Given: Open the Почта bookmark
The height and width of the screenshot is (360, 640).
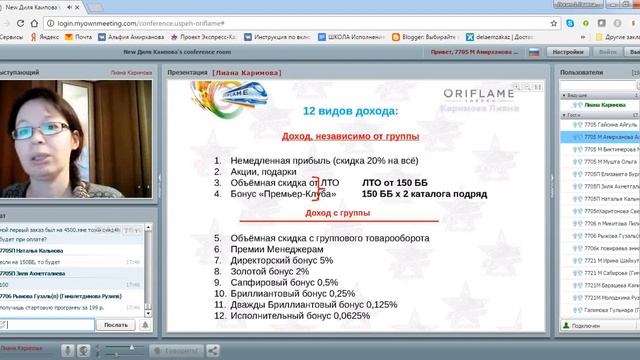Looking at the screenshot, I should [x=78, y=37].
